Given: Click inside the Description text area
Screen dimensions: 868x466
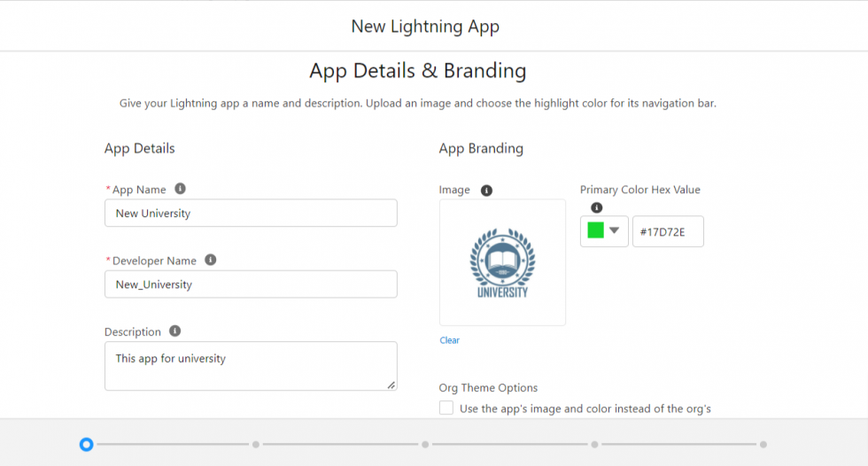Looking at the screenshot, I should pyautogui.click(x=251, y=366).
